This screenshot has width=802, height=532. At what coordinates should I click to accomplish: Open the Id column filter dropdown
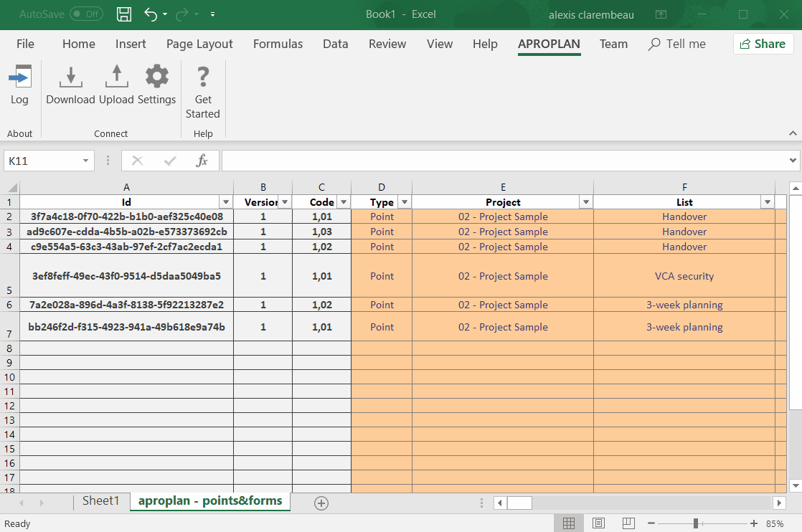225,202
